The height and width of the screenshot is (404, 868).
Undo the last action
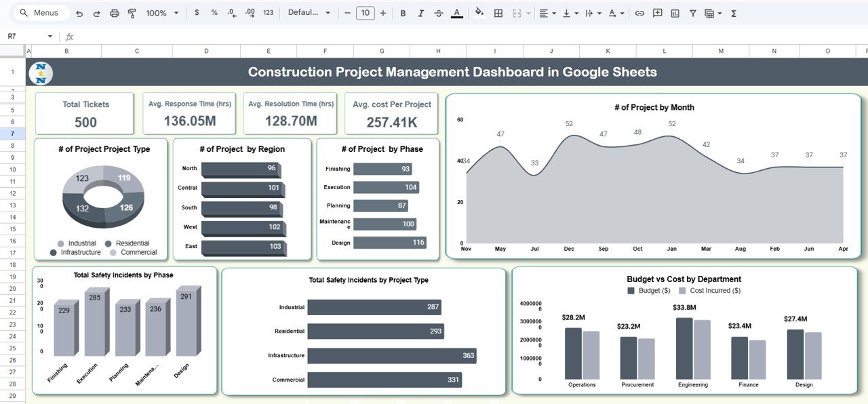(x=79, y=12)
